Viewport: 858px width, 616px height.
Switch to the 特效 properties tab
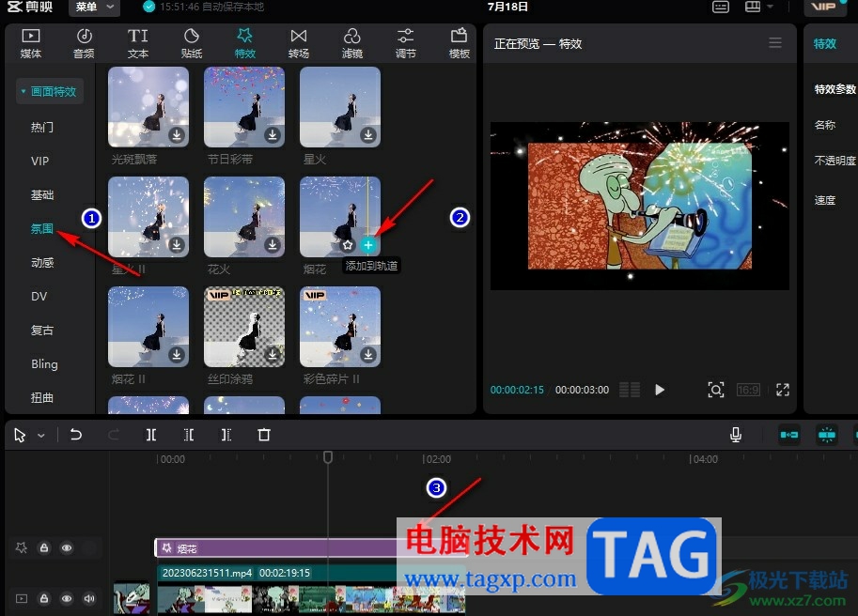click(x=824, y=44)
